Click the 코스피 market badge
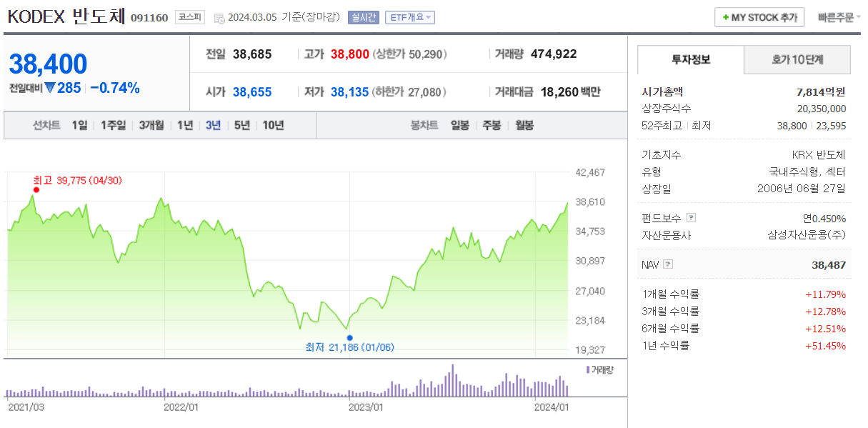The image size is (868, 428). 189,17
